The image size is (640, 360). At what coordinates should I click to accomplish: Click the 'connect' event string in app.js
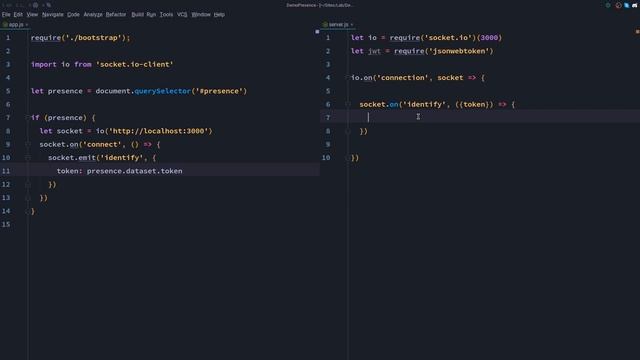click(x=102, y=144)
